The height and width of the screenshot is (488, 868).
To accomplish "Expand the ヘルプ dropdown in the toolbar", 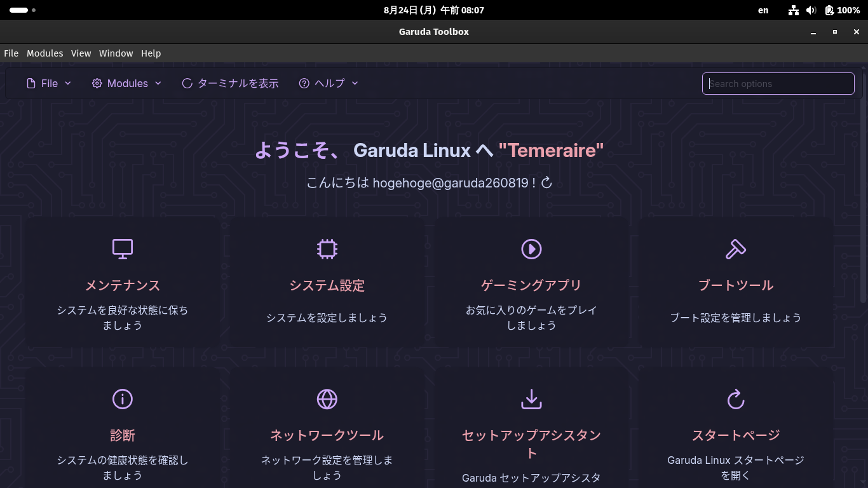I will [329, 83].
